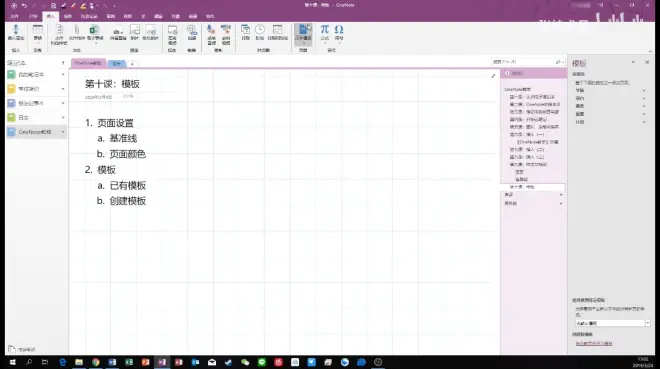Open the default template dropdown box

coord(612,323)
